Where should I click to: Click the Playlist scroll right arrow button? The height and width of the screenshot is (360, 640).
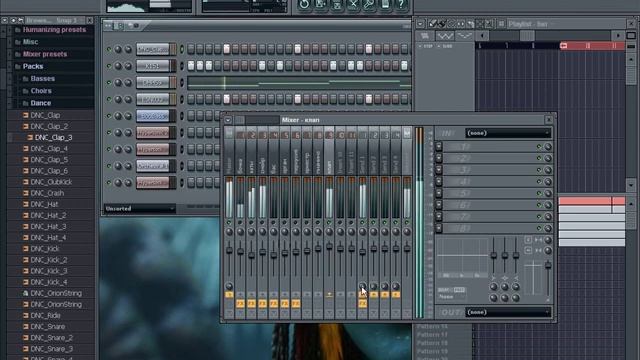(x=618, y=36)
